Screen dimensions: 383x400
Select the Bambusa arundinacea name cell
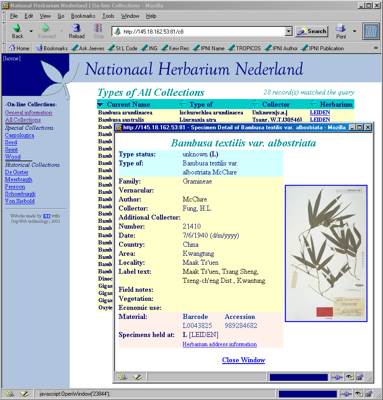125,113
